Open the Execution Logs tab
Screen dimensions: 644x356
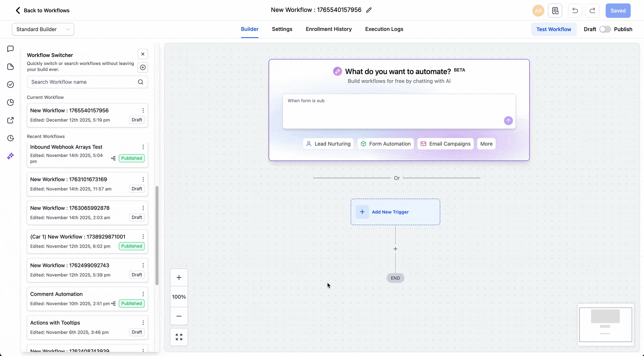coord(384,29)
